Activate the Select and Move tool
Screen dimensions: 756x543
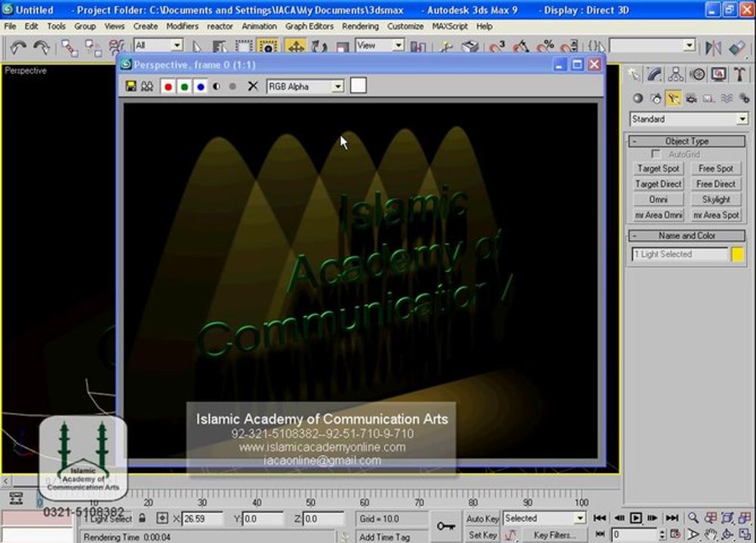click(296, 47)
